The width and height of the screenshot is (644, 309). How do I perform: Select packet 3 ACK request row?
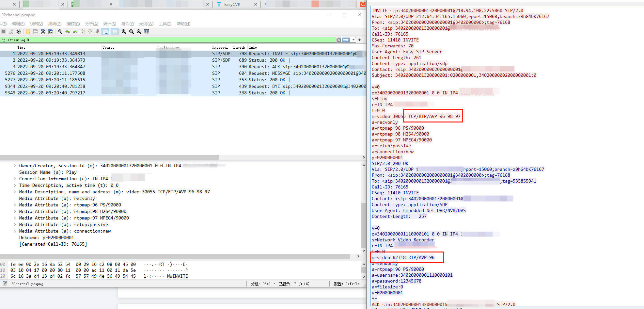click(x=183, y=67)
